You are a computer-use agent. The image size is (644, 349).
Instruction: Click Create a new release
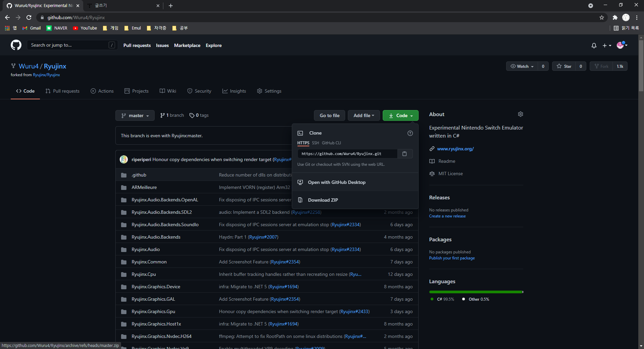(447, 216)
